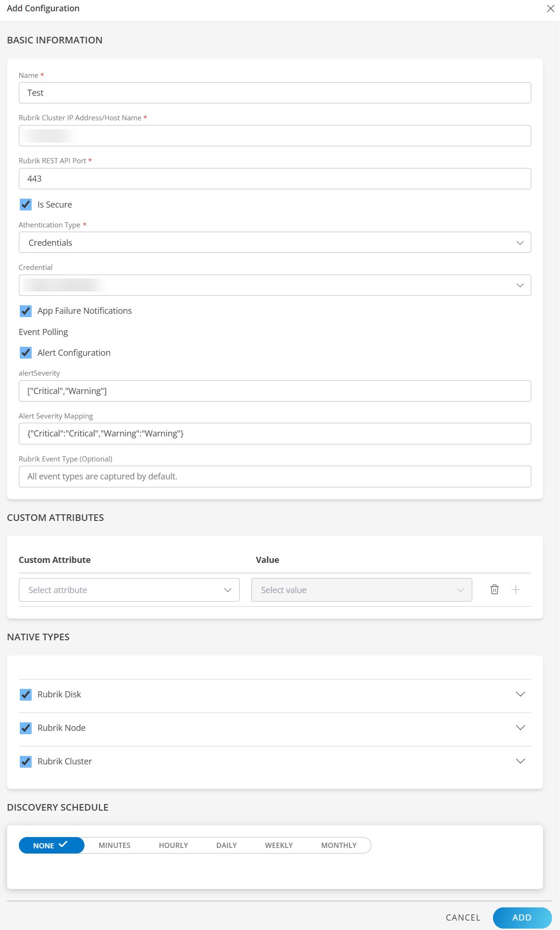This screenshot has height=930, width=560.
Task: Delete the custom attribute row
Action: pos(494,589)
